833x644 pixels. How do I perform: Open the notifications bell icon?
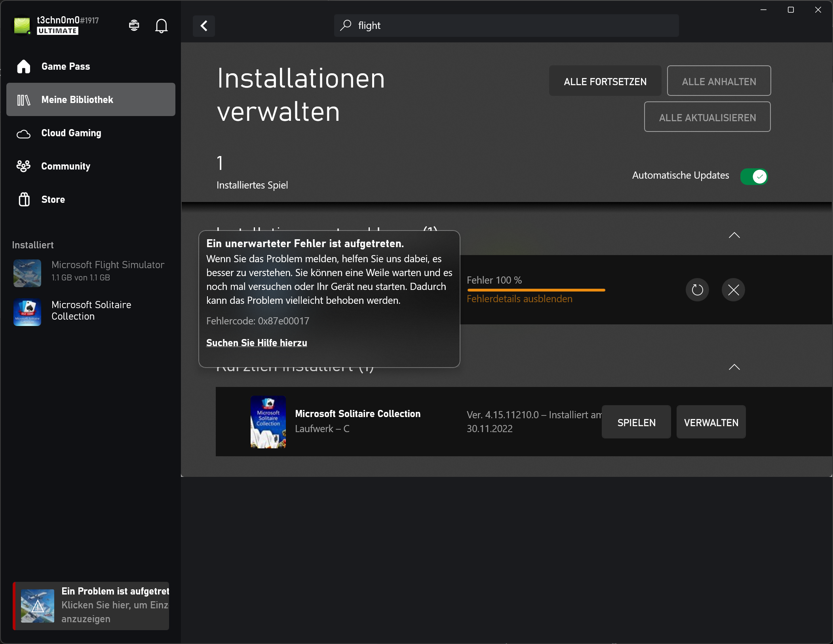[161, 26]
